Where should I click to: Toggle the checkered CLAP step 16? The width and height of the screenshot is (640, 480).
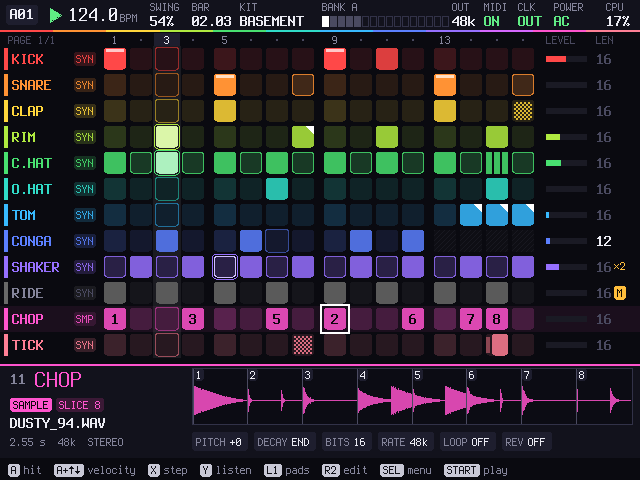coord(523,111)
